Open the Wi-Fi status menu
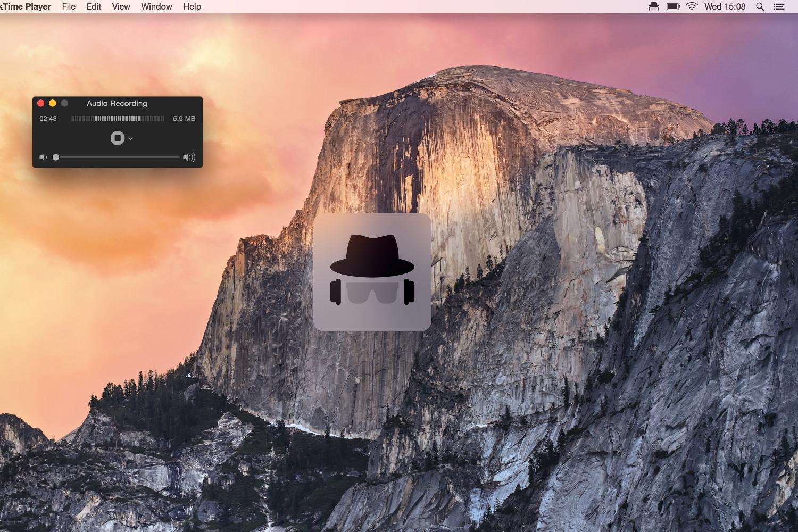Image resolution: width=798 pixels, height=532 pixels. [x=692, y=6]
